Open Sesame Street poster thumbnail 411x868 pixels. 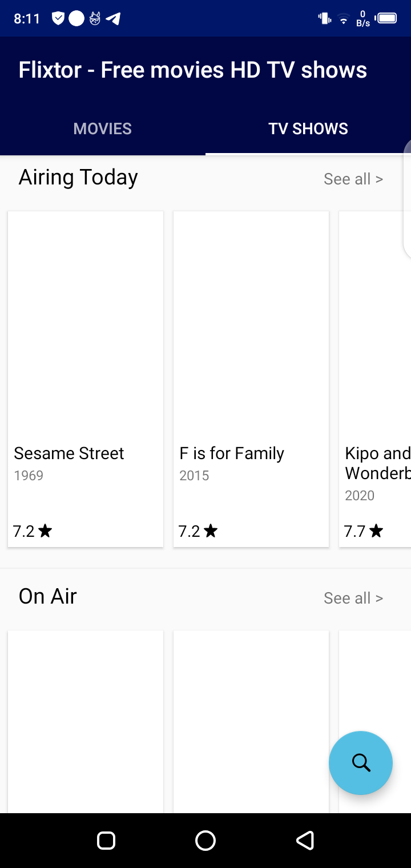(x=86, y=325)
